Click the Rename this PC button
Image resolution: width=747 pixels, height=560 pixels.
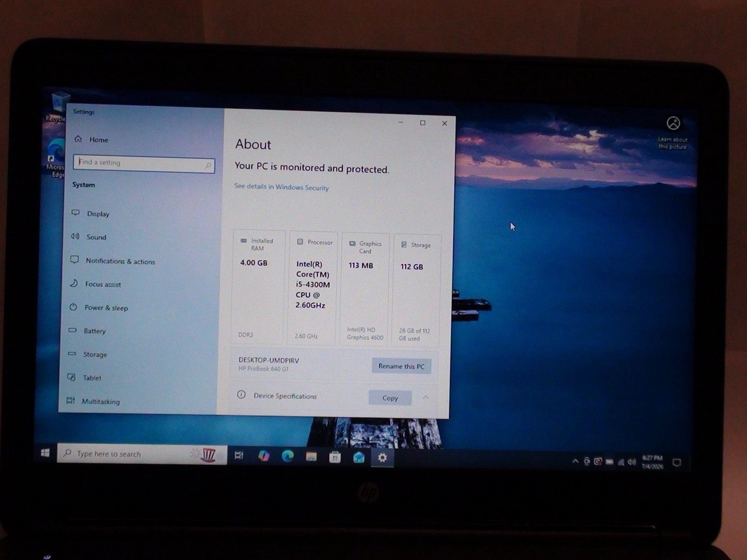(x=402, y=366)
